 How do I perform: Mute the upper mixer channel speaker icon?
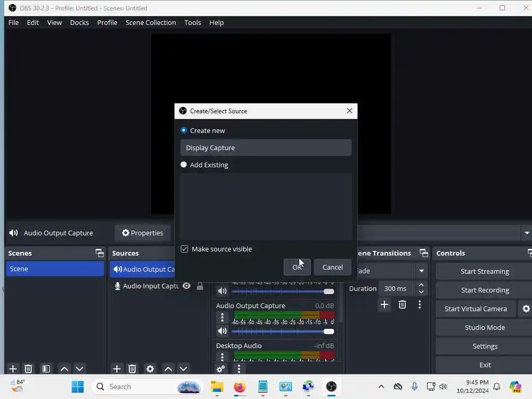222,291
